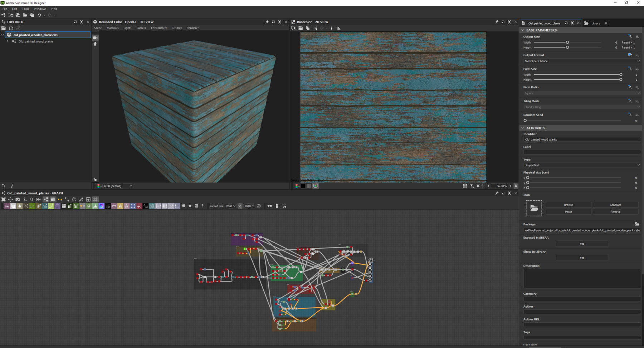Open the histogram view in the 2D view toolbar

338,28
